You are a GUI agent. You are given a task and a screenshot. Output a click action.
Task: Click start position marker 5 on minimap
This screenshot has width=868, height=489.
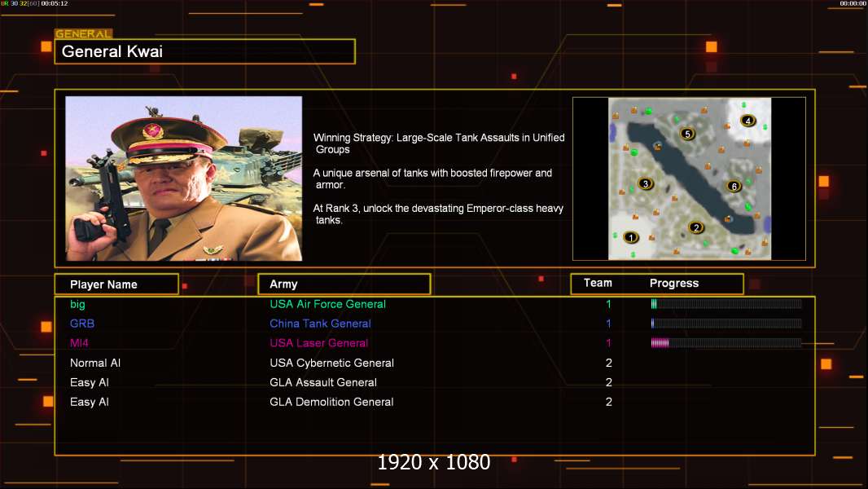click(x=687, y=134)
